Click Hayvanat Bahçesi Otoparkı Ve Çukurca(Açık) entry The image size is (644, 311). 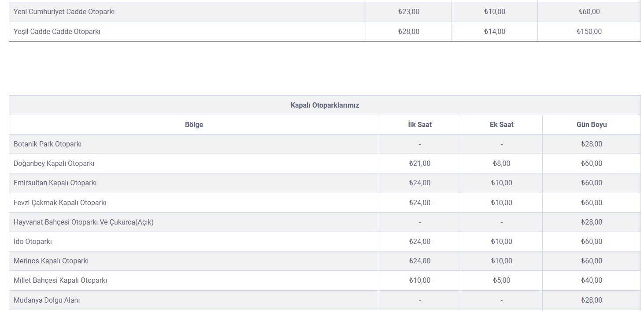point(84,222)
